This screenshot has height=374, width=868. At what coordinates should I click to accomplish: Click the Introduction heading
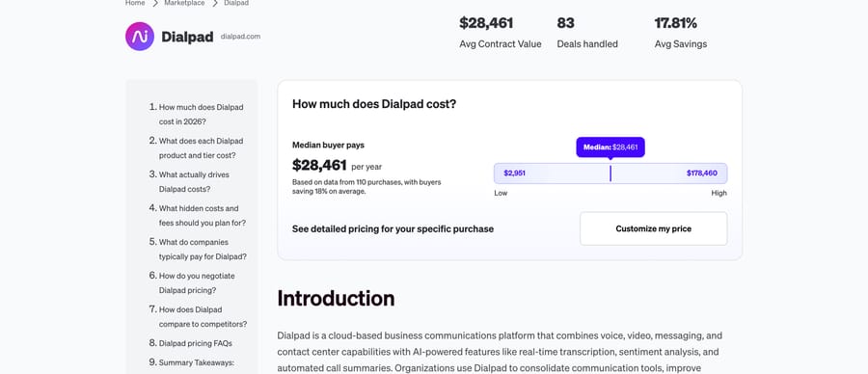tap(336, 298)
